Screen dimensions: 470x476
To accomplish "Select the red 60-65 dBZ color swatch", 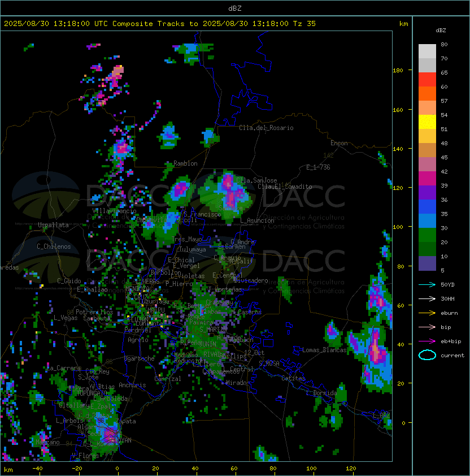I will pos(427,80).
